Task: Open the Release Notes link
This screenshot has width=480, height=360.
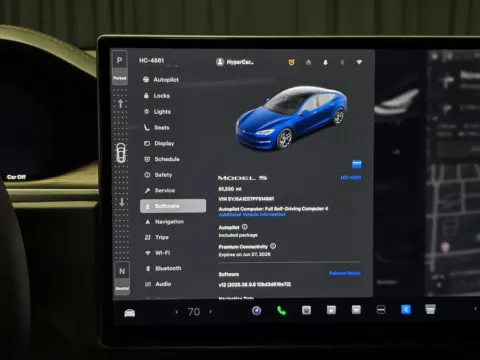Action: [345, 273]
